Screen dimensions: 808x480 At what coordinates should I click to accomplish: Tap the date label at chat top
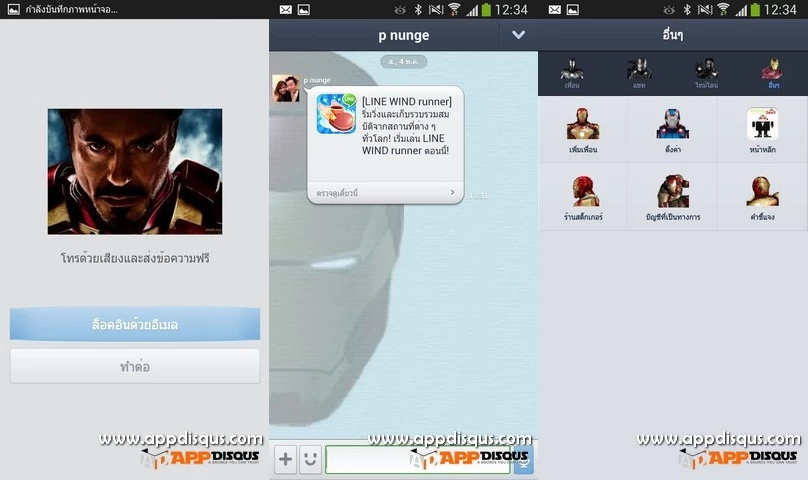[403, 62]
